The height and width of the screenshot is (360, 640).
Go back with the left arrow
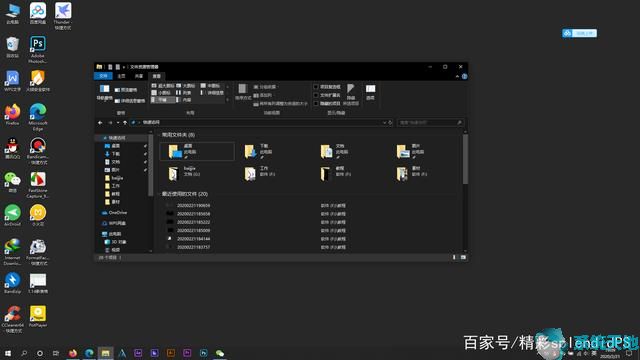[100, 122]
